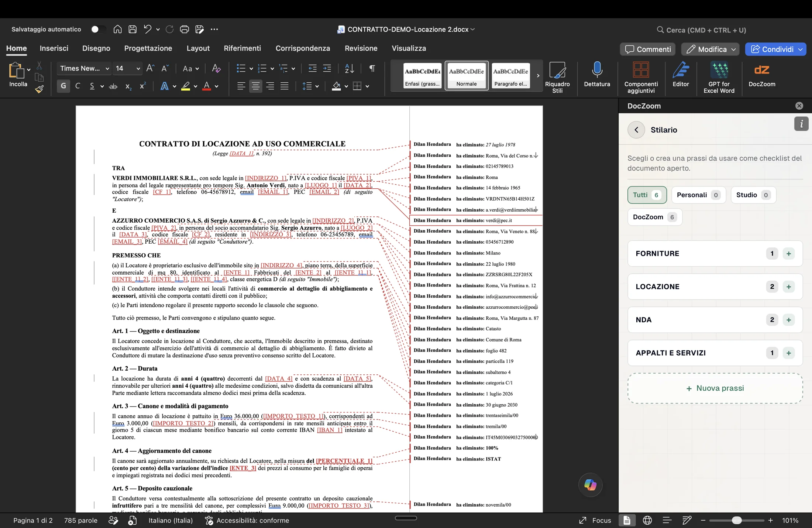The height and width of the screenshot is (528, 812).
Task: Open the Layout tab
Action: (198, 48)
